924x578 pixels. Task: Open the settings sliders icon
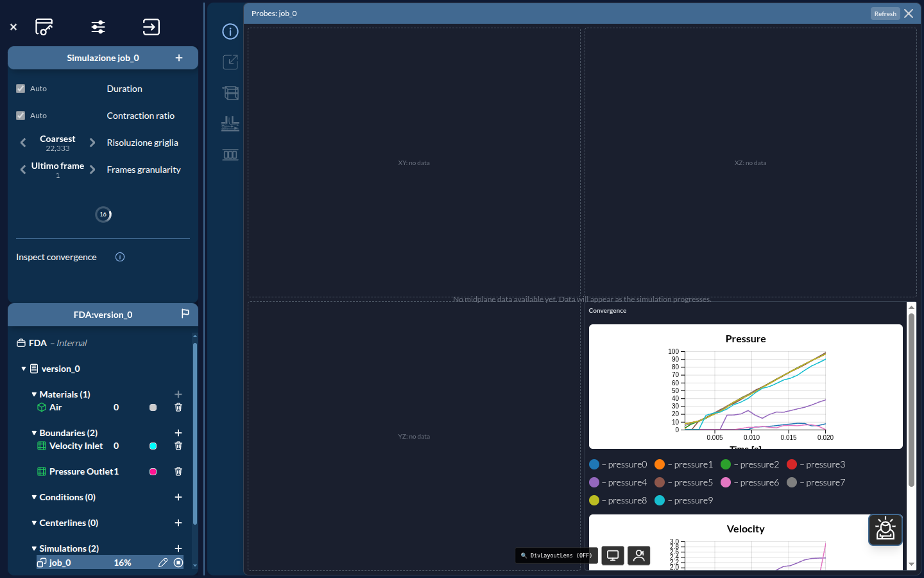(x=98, y=27)
